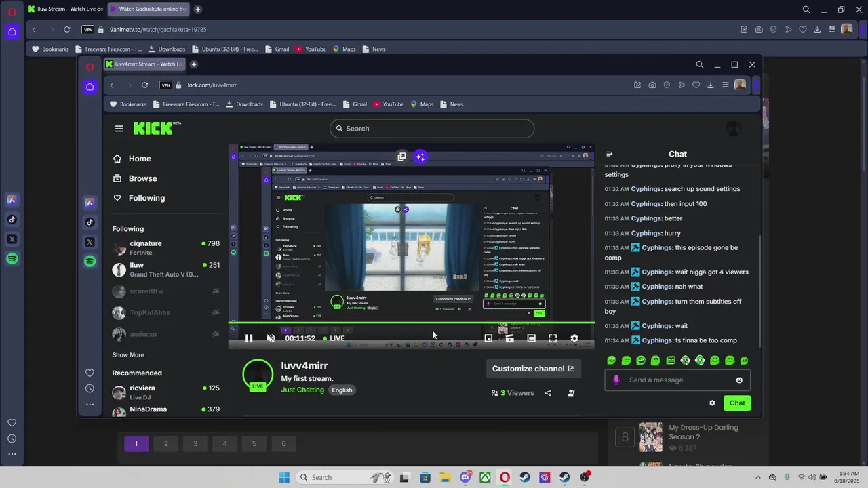Add kick page to bookmarks with heart icon
The height and width of the screenshot is (488, 868).
pos(696,85)
